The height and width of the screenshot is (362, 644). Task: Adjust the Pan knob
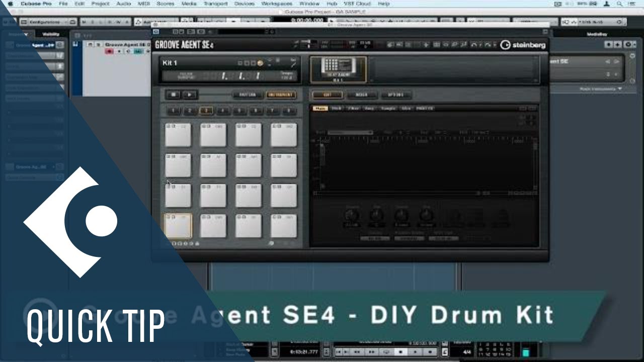click(x=376, y=216)
